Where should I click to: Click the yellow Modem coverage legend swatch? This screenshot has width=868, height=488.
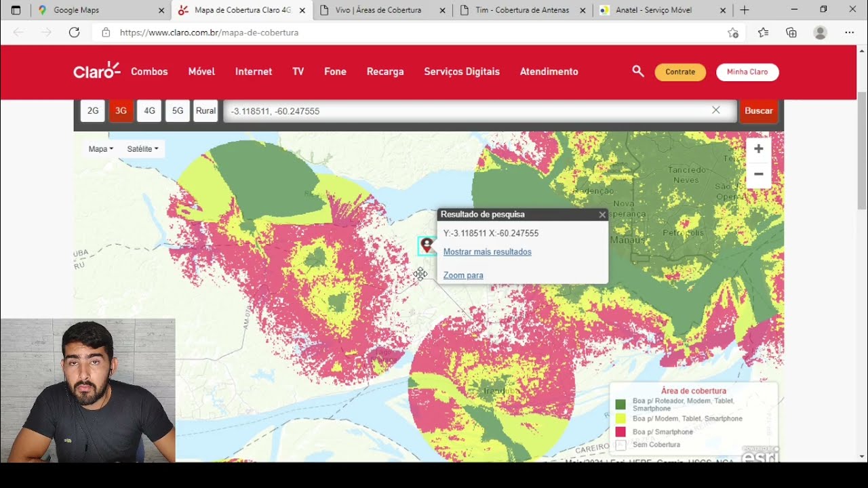click(x=620, y=419)
